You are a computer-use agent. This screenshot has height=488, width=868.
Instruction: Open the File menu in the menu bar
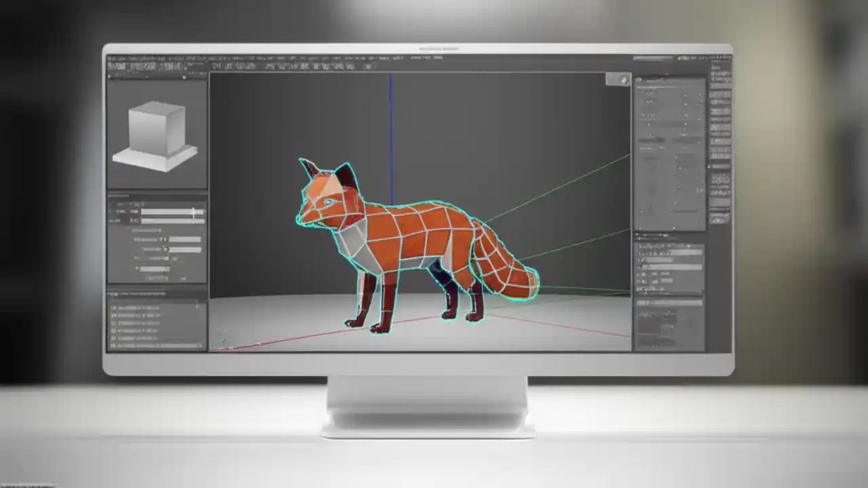coord(110,60)
